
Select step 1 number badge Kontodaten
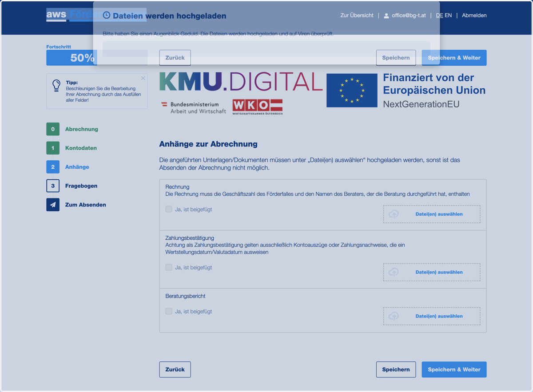[53, 148]
